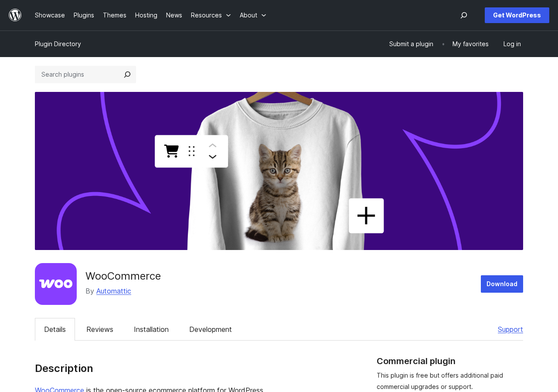Switch to the Reviews tab
This screenshot has height=392, width=558.
tap(100, 329)
